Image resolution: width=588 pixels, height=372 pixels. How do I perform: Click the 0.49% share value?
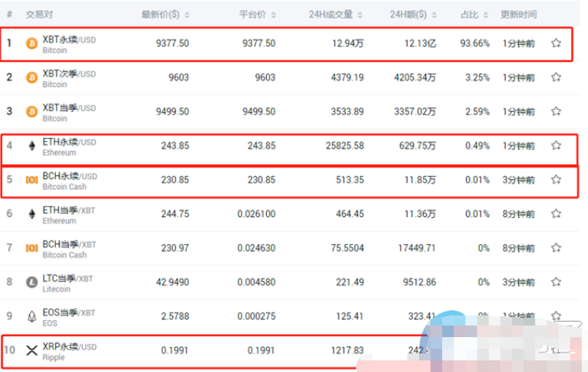[x=477, y=146]
